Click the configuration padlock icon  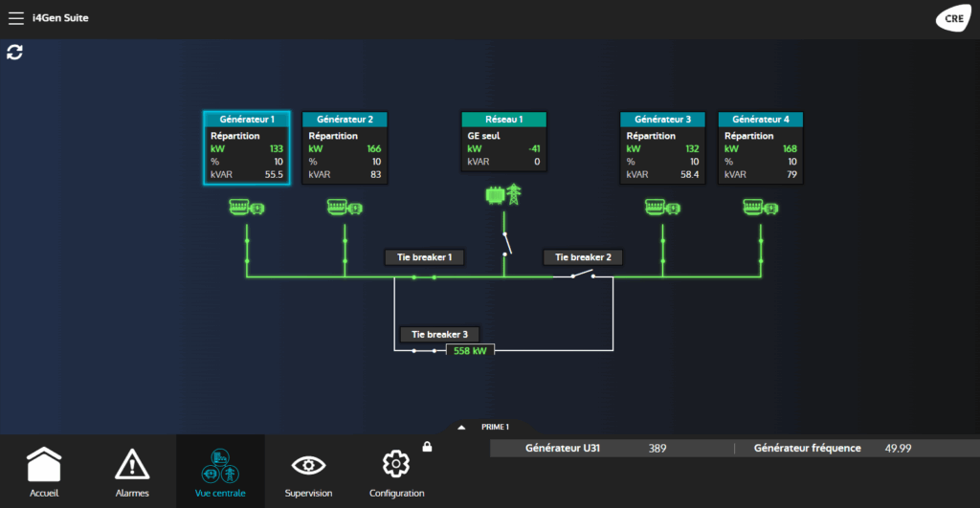pyautogui.click(x=427, y=446)
